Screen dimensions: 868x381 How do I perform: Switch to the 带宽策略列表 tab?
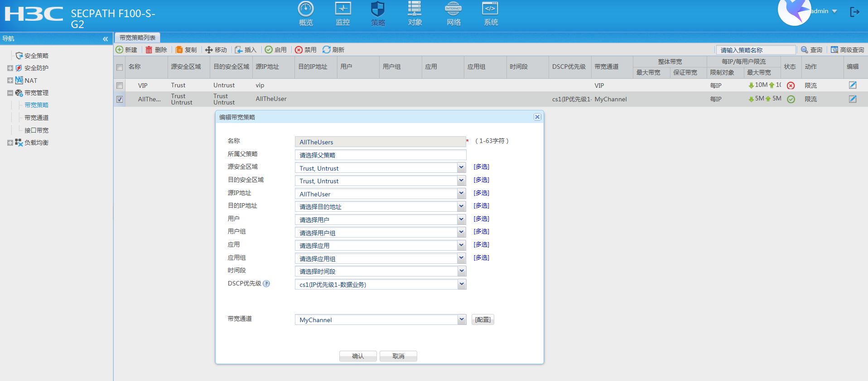[137, 38]
